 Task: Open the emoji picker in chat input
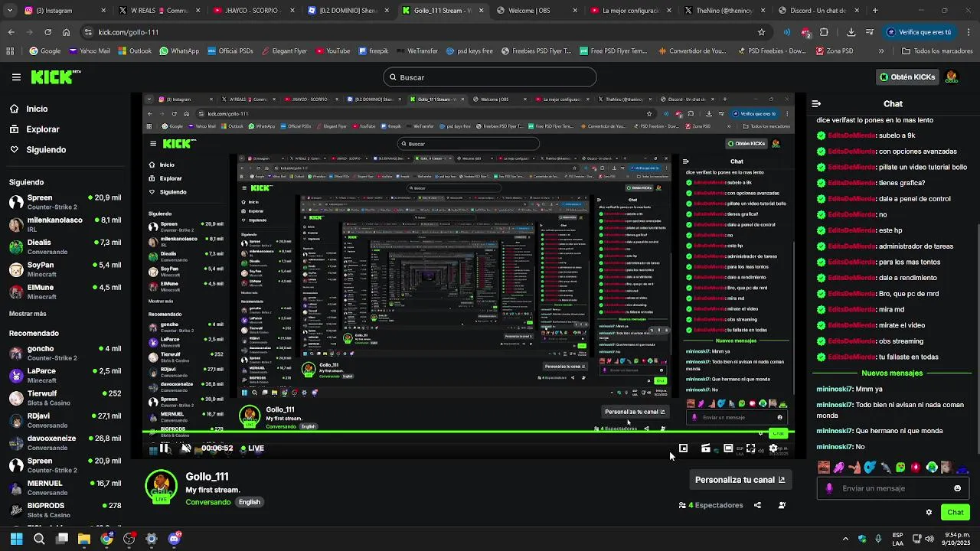(x=957, y=488)
